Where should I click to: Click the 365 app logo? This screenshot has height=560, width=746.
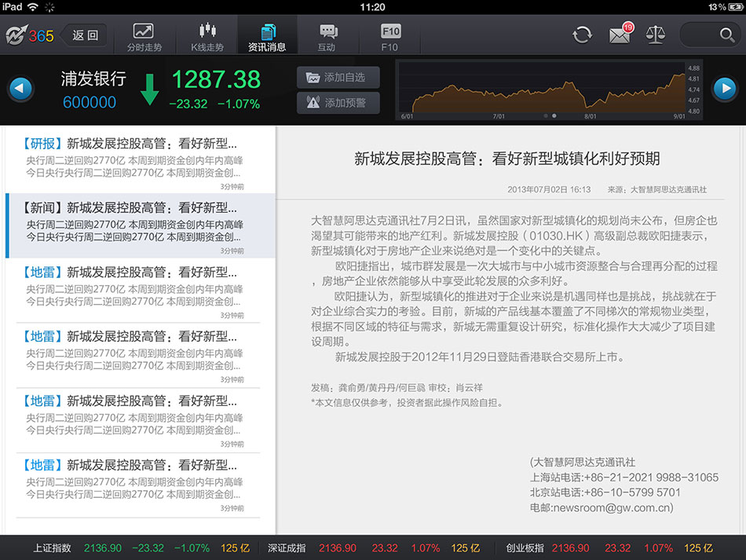click(x=30, y=35)
